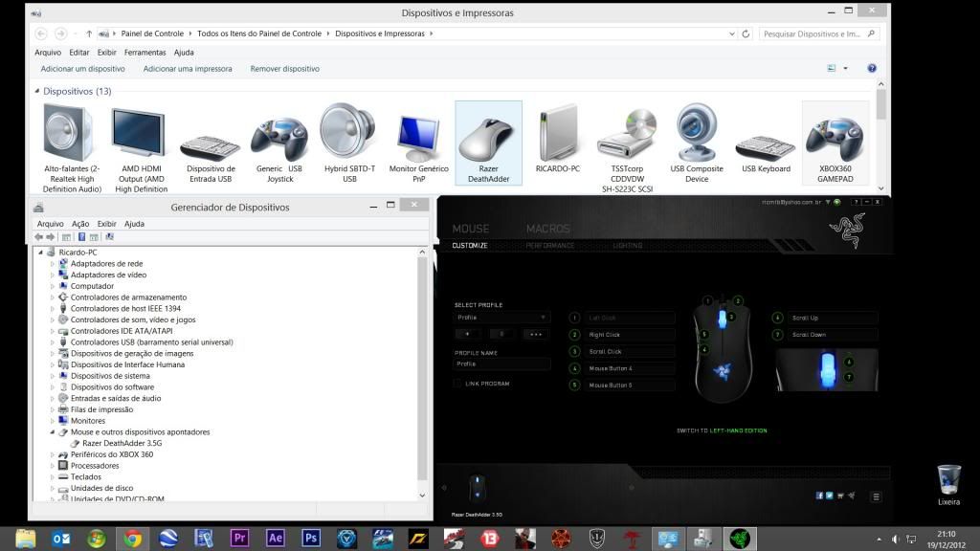Open Adobe Photoshop from the taskbar

click(x=311, y=538)
